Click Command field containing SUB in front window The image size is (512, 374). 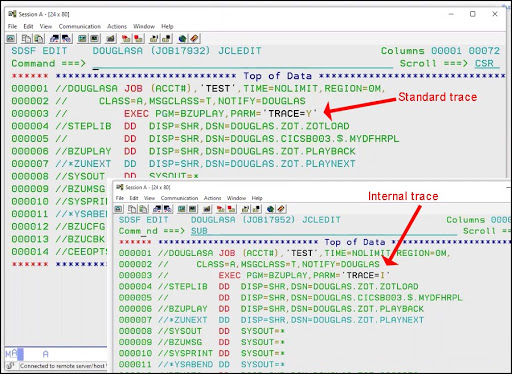point(323,231)
